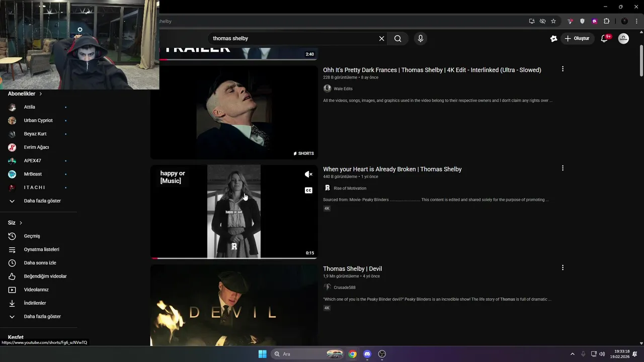Click the shield extension icon

click(582, 21)
